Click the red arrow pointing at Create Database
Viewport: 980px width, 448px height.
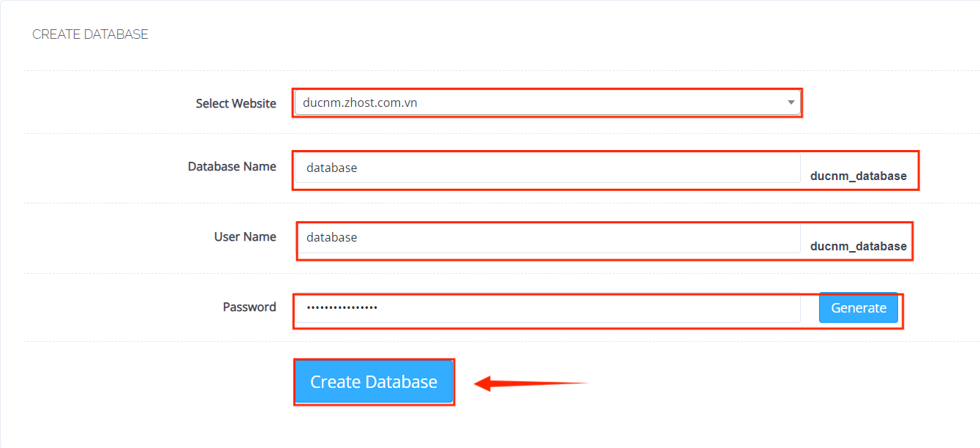tap(528, 383)
